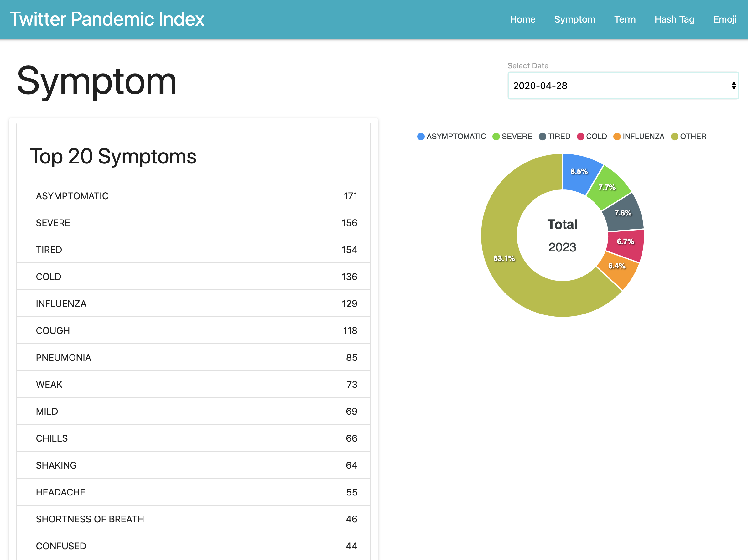This screenshot has height=560, width=748.
Task: Click the red 6.7% donut slice
Action: pyautogui.click(x=625, y=241)
